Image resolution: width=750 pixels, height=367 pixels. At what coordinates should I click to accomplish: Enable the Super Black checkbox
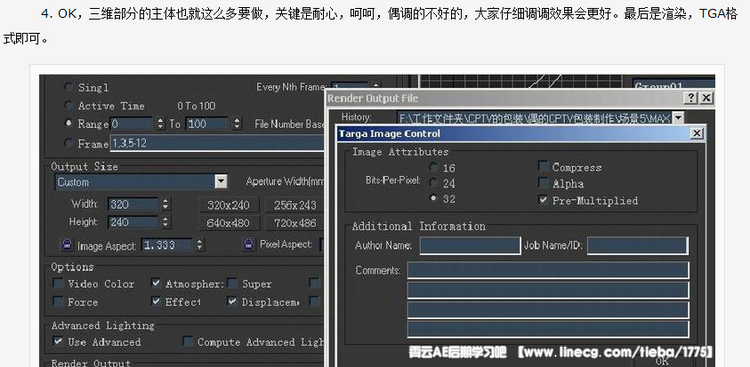click(232, 283)
